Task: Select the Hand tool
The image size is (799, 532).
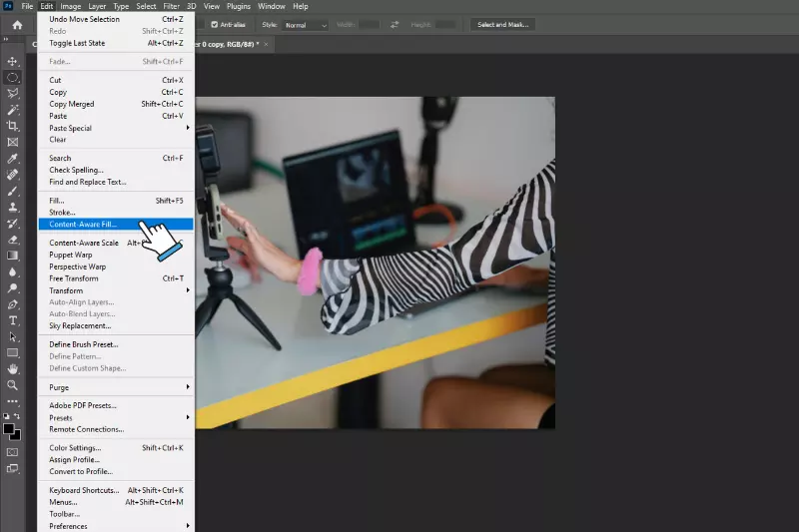Action: pos(12,369)
